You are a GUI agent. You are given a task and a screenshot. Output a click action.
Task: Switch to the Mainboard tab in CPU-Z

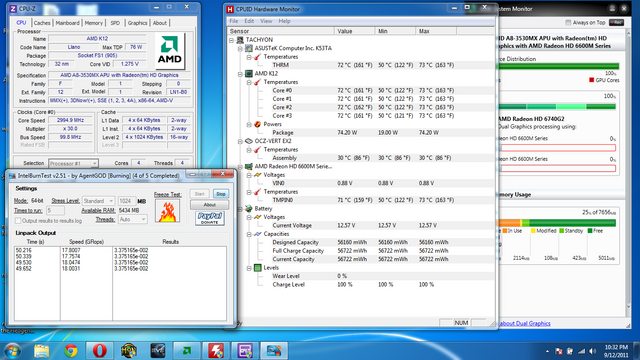point(67,23)
